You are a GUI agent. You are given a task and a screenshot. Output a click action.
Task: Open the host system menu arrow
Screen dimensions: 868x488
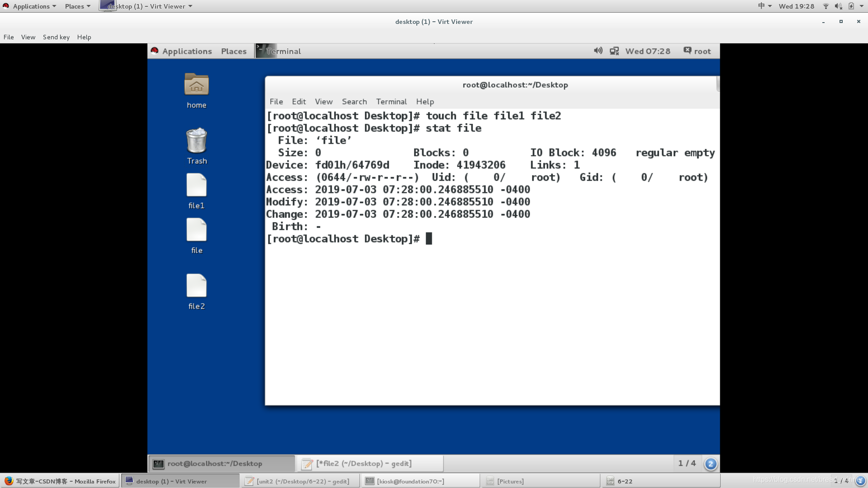[862, 6]
